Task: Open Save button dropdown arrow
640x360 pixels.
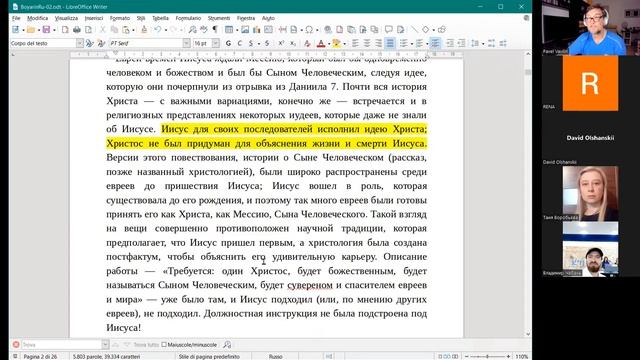Action: [x=54, y=30]
